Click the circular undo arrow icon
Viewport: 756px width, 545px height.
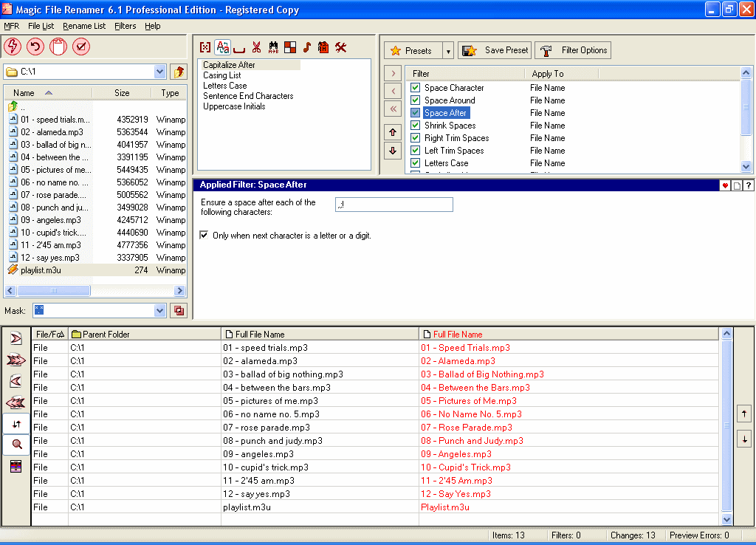35,47
